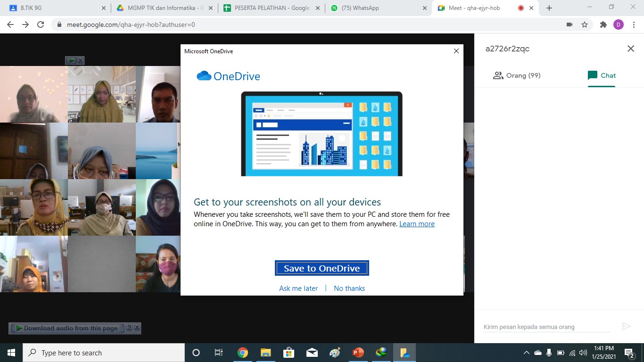Viewport: 644px width, 362px height.
Task: Expand the system tray hidden icons chevron
Action: (x=526, y=353)
